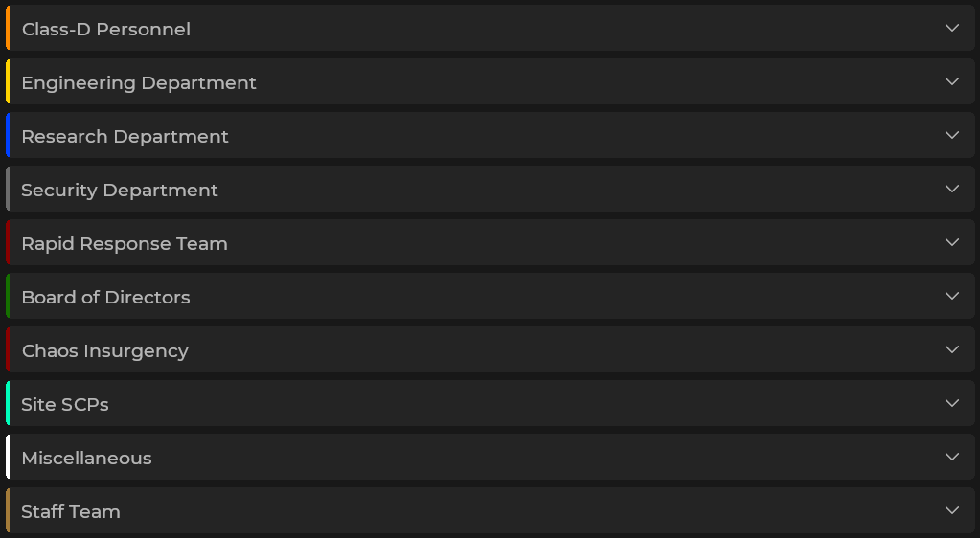The height and width of the screenshot is (538, 980).
Task: Click the Board of Directors chevron
Action: pos(951,297)
